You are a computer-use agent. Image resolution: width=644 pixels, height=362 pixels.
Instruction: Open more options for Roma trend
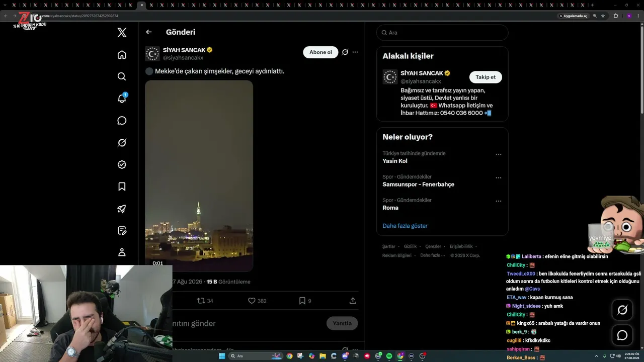[499, 201]
